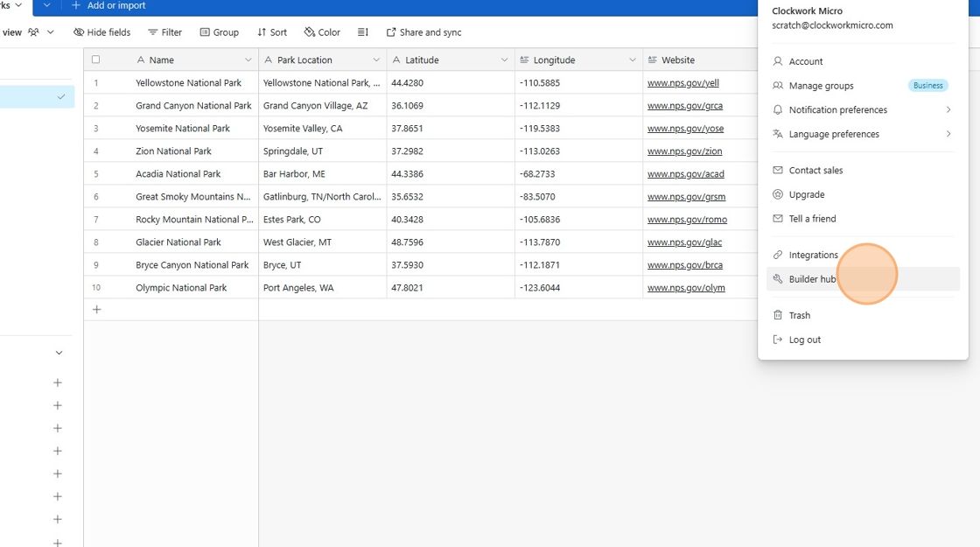The height and width of the screenshot is (547, 980).
Task: Open Longitude column dropdown arrow
Action: click(633, 60)
